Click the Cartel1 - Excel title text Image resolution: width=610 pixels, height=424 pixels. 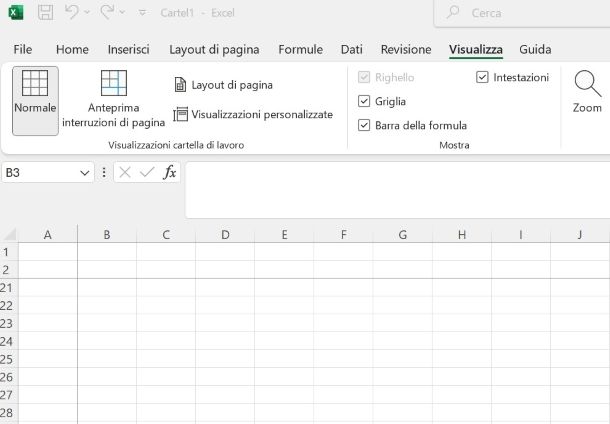click(198, 13)
